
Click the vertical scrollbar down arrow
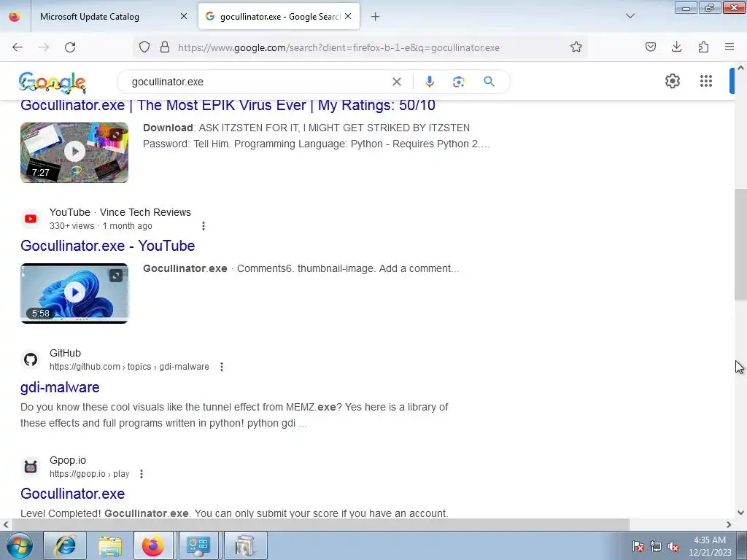click(x=740, y=513)
